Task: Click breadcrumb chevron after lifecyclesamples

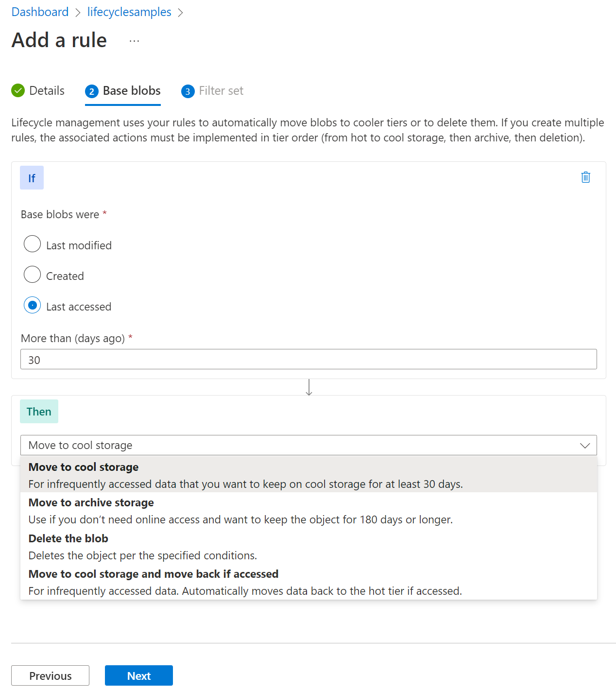Action: [180, 13]
